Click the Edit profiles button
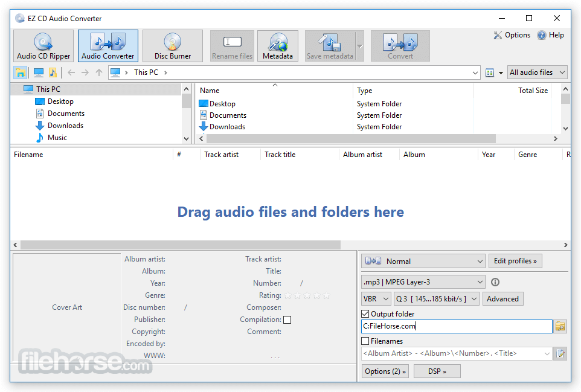581x392 pixels. pos(515,261)
